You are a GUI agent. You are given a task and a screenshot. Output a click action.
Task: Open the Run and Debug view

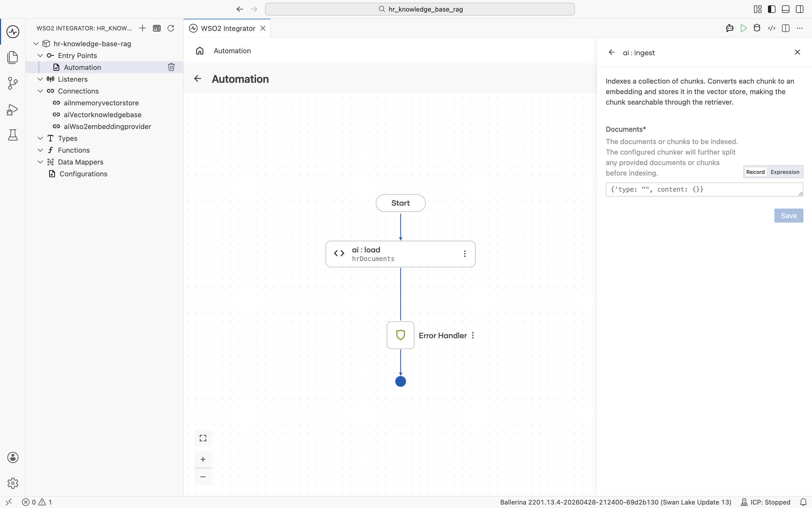tap(13, 110)
